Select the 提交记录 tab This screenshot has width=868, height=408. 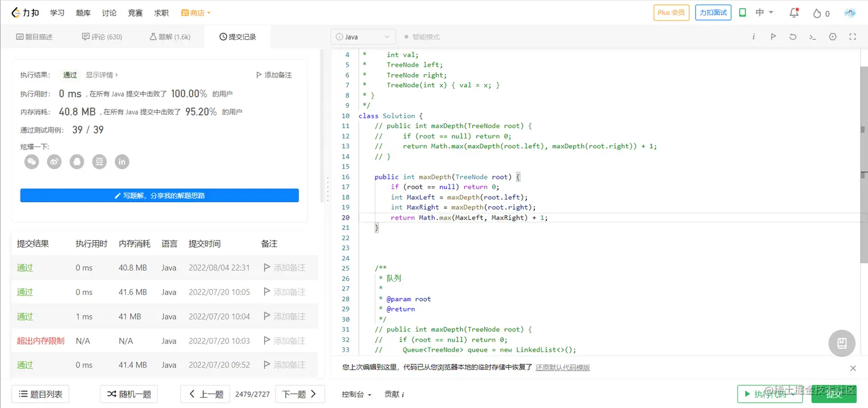tap(238, 37)
